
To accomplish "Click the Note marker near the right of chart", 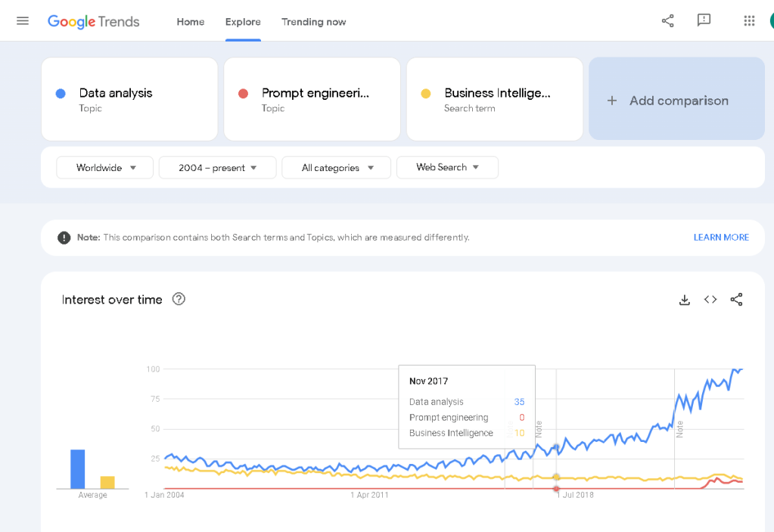I will tap(679, 429).
